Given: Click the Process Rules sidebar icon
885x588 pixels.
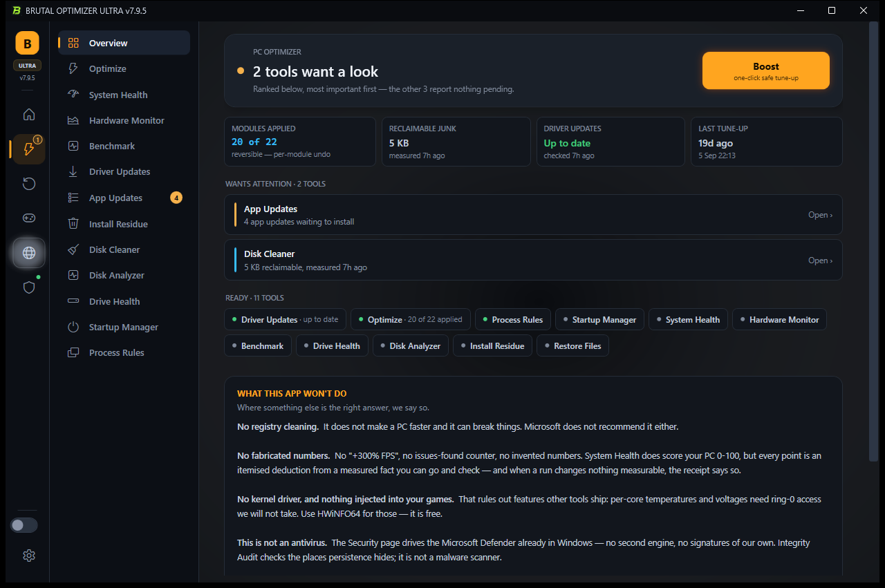Looking at the screenshot, I should pos(73,352).
